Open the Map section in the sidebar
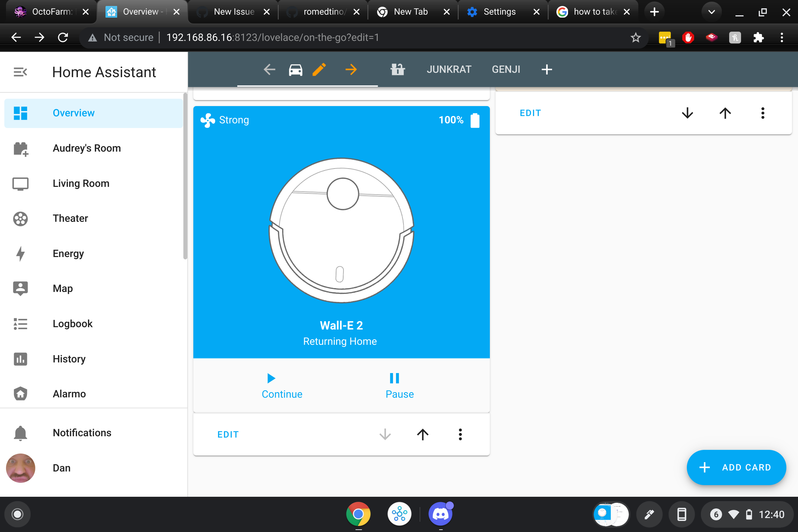This screenshot has height=532, width=798. (x=63, y=288)
